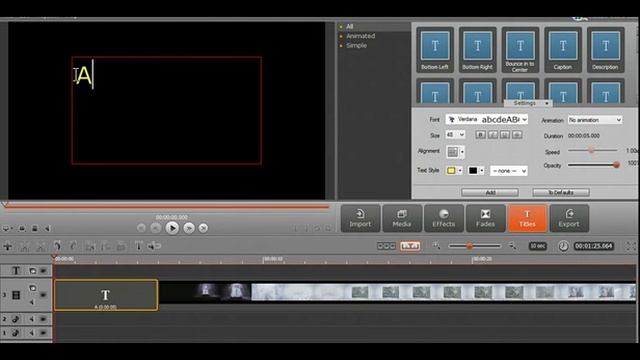Viewport: 640px width, 360px height.
Task: Mute audio track 1
Action: 32,333
